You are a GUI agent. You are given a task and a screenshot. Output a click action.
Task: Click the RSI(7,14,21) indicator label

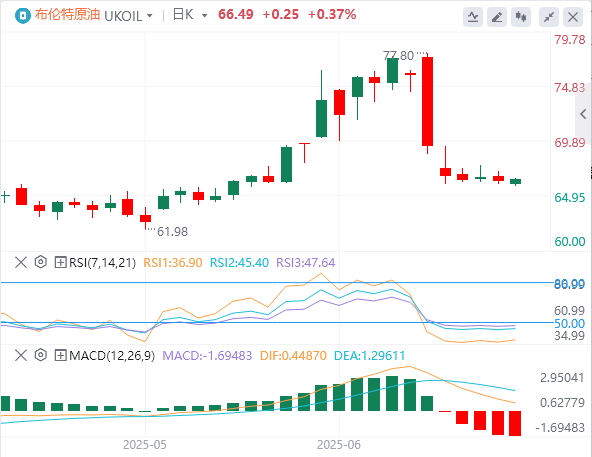tap(102, 262)
